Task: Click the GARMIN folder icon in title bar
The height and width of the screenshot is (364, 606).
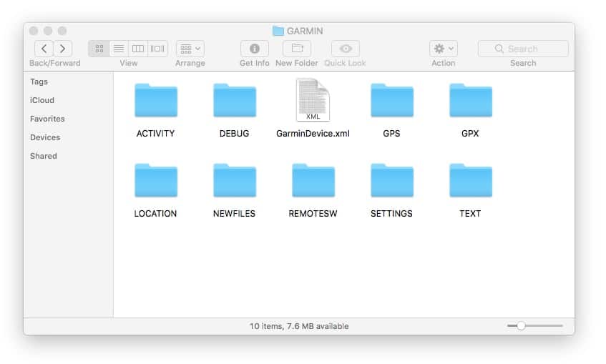Action: click(x=278, y=31)
